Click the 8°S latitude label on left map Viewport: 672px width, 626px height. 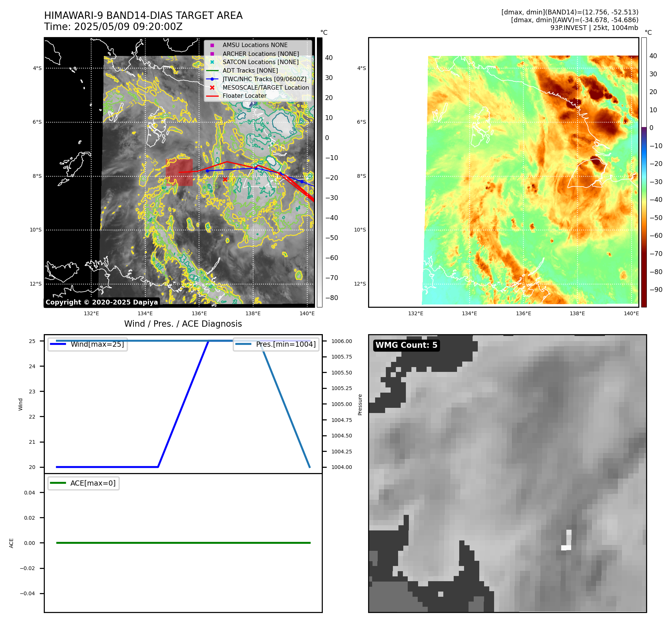coord(37,176)
